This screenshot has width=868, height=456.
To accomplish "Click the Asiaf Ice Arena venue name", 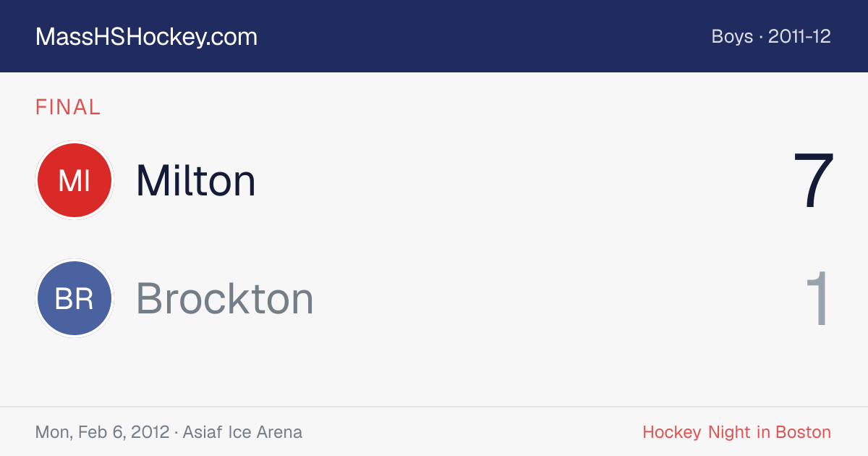I will click(242, 432).
